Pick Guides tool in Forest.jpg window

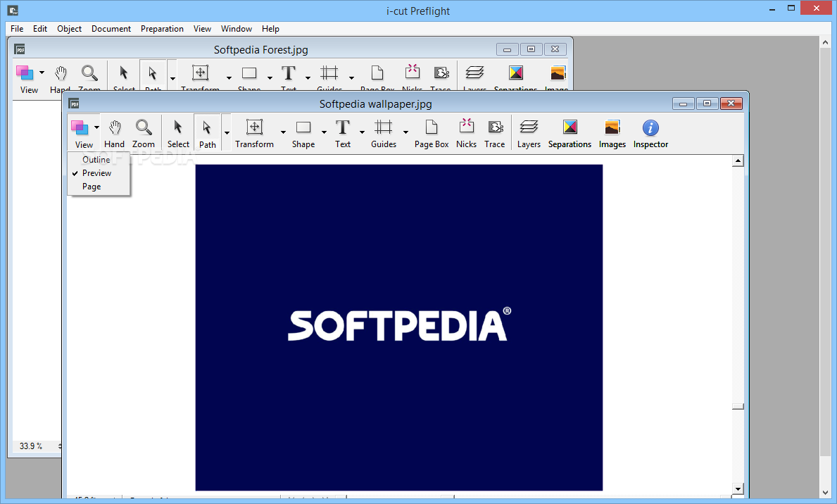click(329, 78)
